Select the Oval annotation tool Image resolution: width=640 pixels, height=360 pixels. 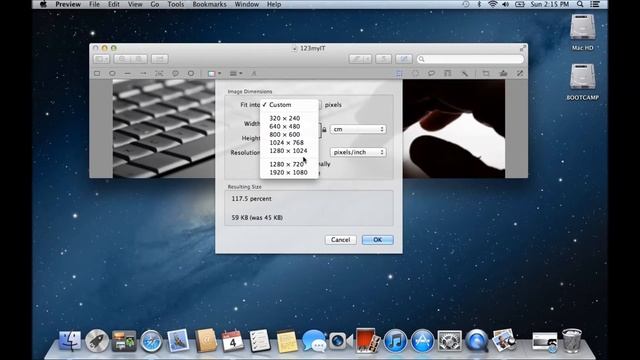[x=112, y=73]
